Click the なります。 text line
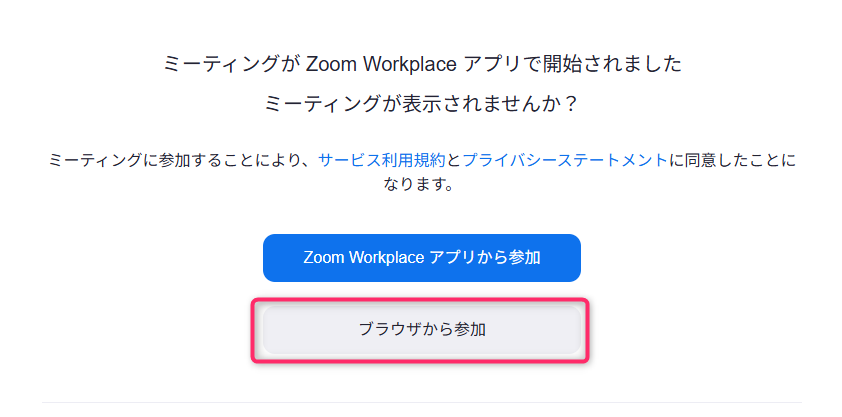Viewport: 842px width, 417px height. click(x=421, y=185)
